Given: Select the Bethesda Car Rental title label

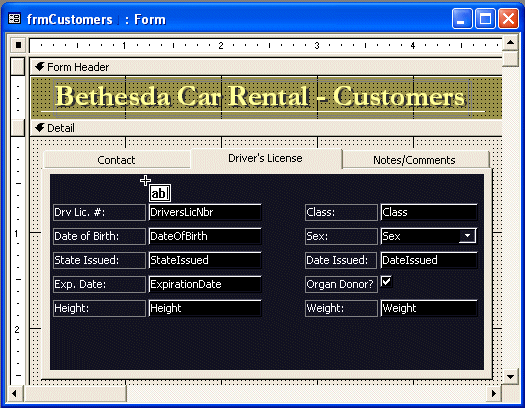Looking at the screenshot, I should [261, 97].
